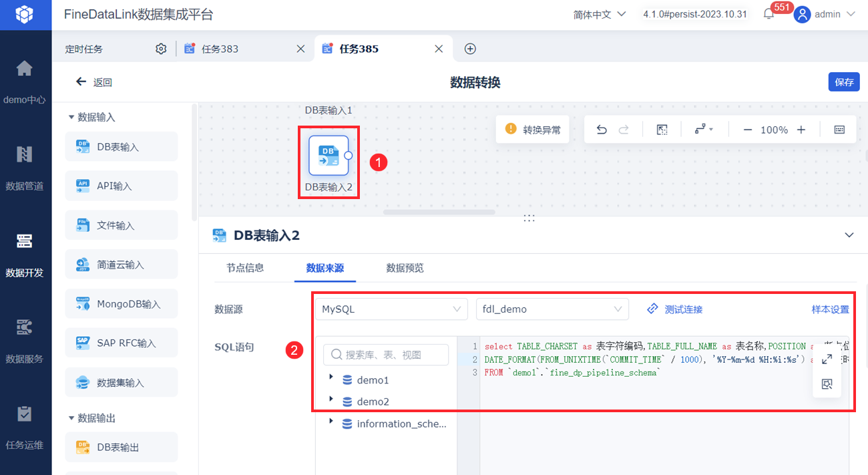Select the DB表输入2 node on canvas
The width and height of the screenshot is (868, 475).
tap(329, 155)
